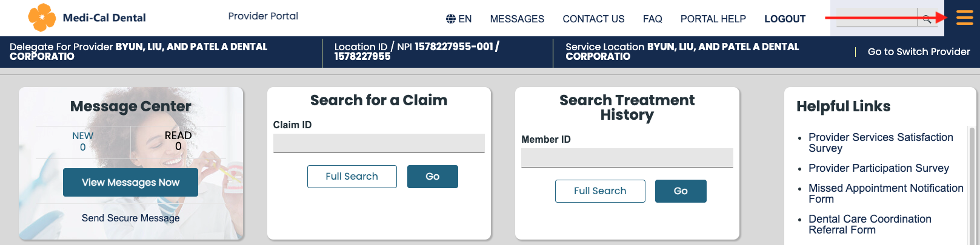Click Full Search under Search for a Claim
This screenshot has height=245, width=980.
tap(352, 177)
